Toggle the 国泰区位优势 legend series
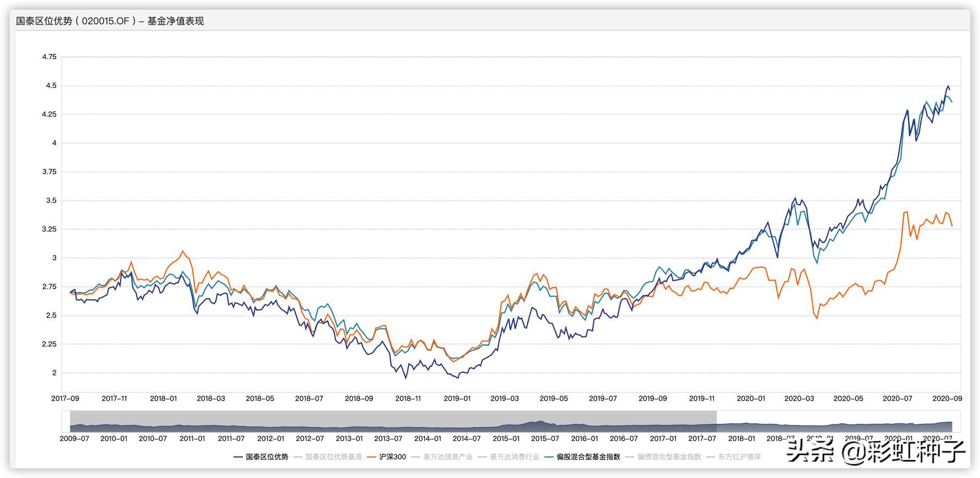The width and height of the screenshot is (980, 478). point(261,457)
